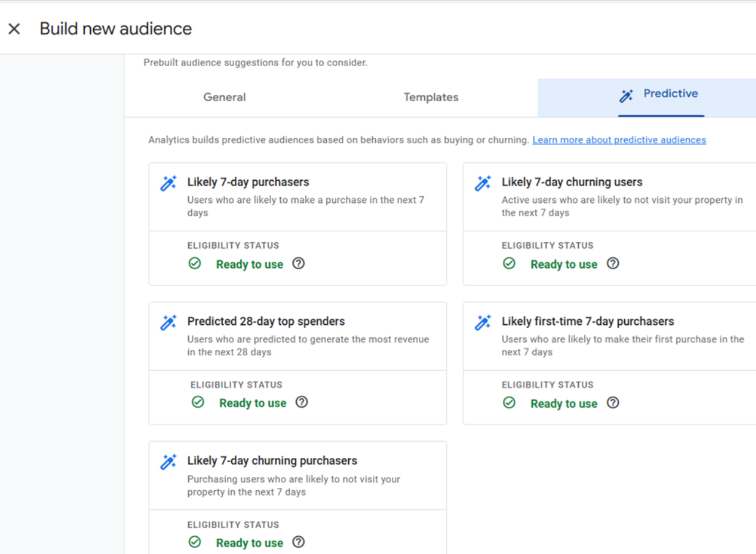This screenshot has height=554, width=756.
Task: Open the help icon on Likely 7-day churning purchasers
Action: [298, 542]
